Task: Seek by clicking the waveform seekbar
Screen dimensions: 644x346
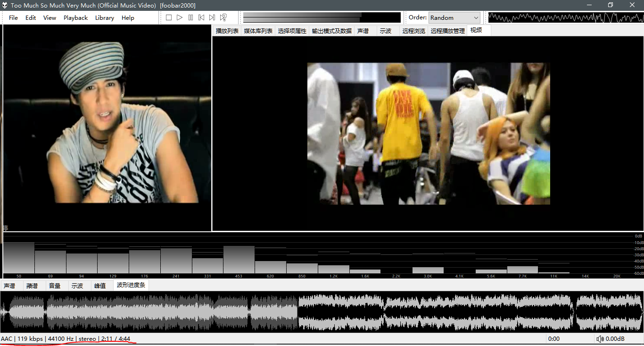Action: click(x=322, y=312)
